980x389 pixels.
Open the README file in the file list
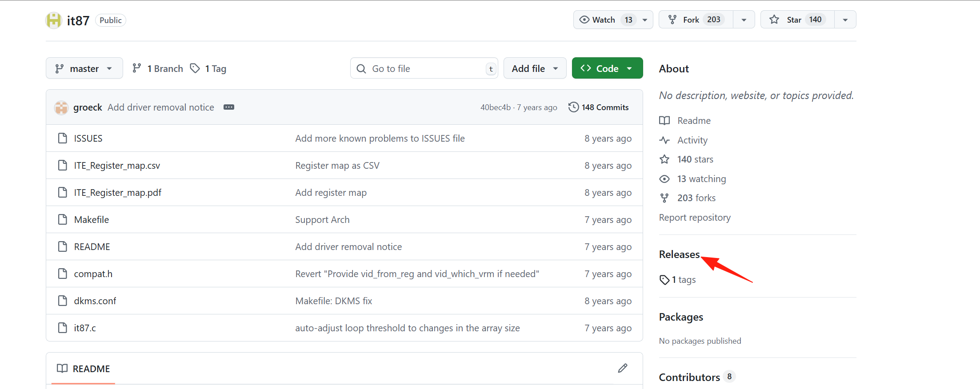[92, 247]
